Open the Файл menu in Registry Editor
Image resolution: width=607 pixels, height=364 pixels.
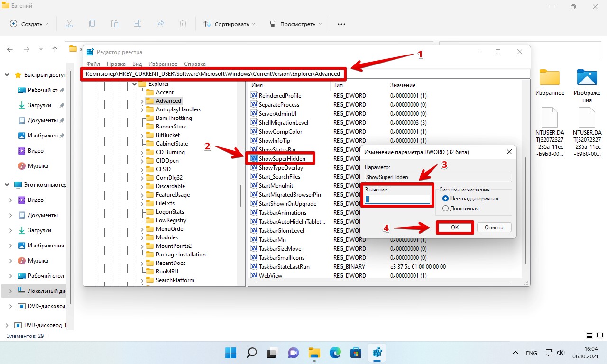pyautogui.click(x=93, y=64)
